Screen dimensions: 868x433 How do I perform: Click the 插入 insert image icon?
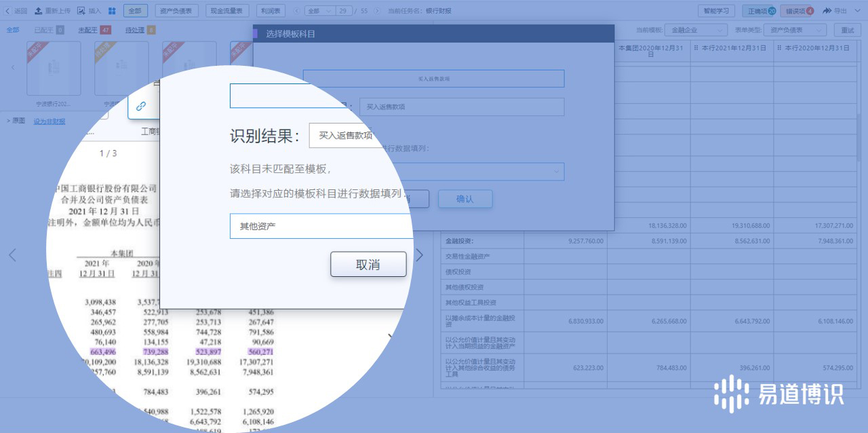click(81, 11)
